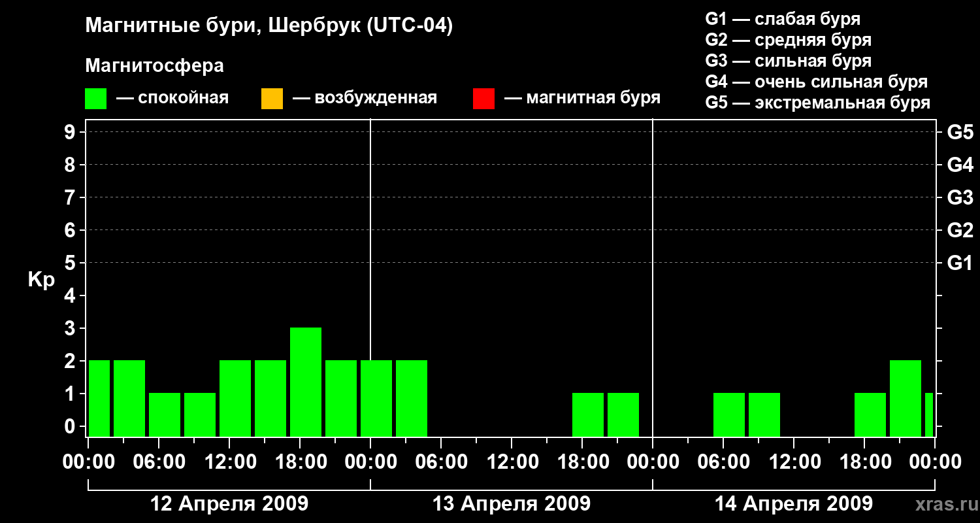Click the '5' value on the Kp axis

(71, 263)
